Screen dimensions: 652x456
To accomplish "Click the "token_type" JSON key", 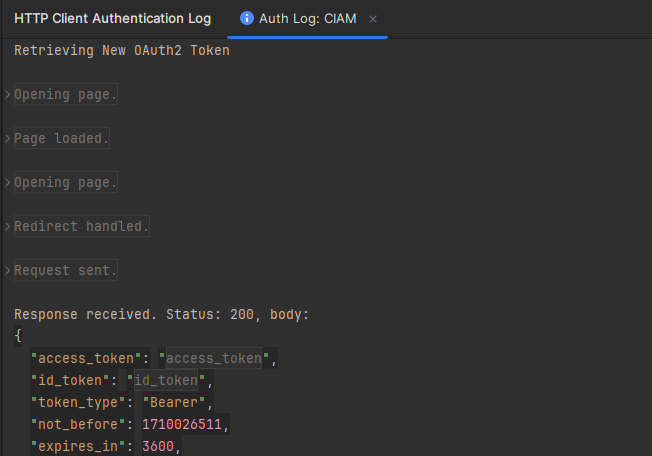I will pos(78,402).
